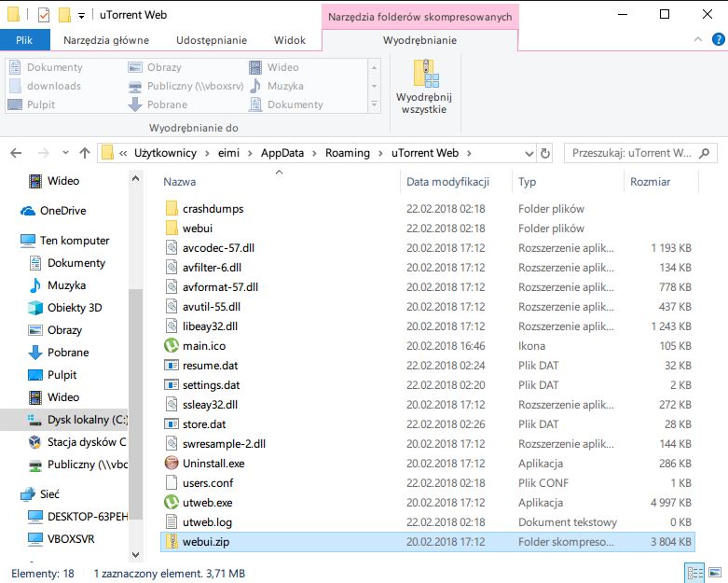Click navigation pane scrollbar up arrow
The height and width of the screenshot is (583, 728).
(x=135, y=178)
